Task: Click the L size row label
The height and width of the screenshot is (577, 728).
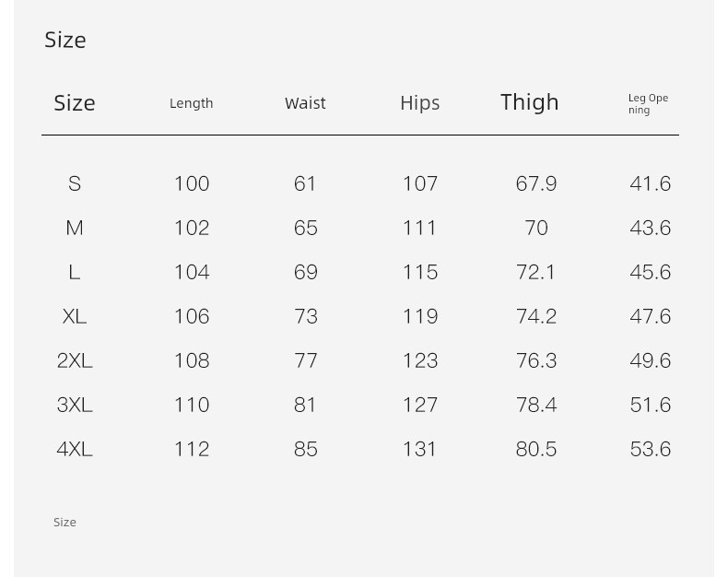Action: [75, 272]
